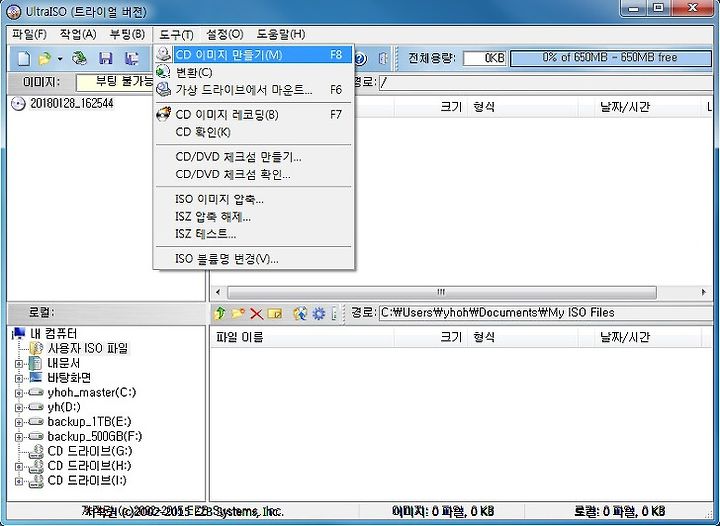Choose ISO 이미지 압축... entry

(x=254, y=199)
